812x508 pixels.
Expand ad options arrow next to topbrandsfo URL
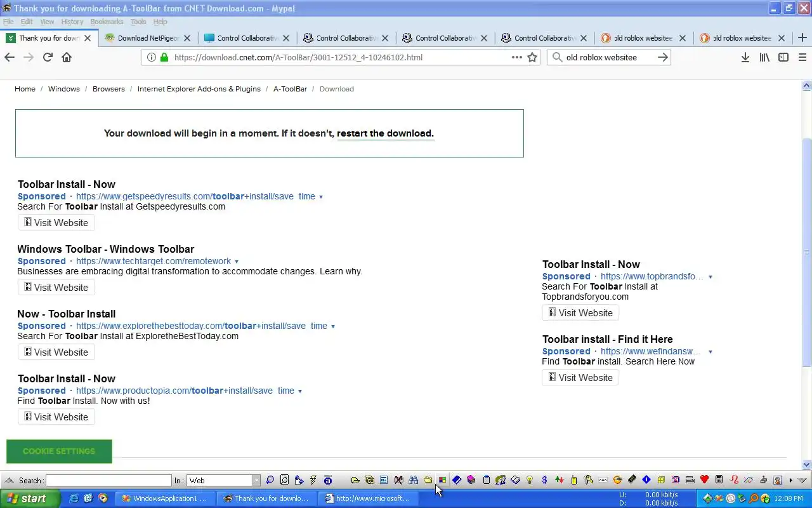[x=710, y=277]
